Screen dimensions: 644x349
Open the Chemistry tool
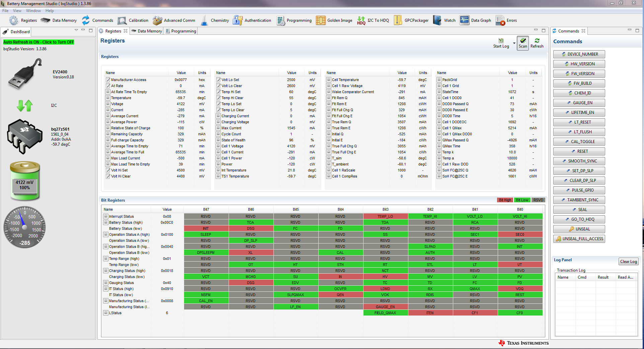click(215, 20)
